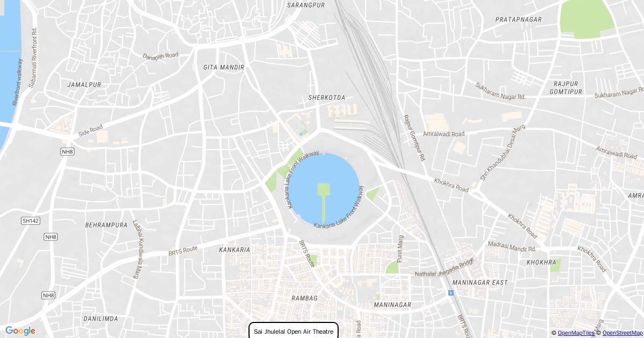This screenshot has width=644, height=338.
Task: Select the Maninagar neighbourhood label
Action: click(x=392, y=305)
